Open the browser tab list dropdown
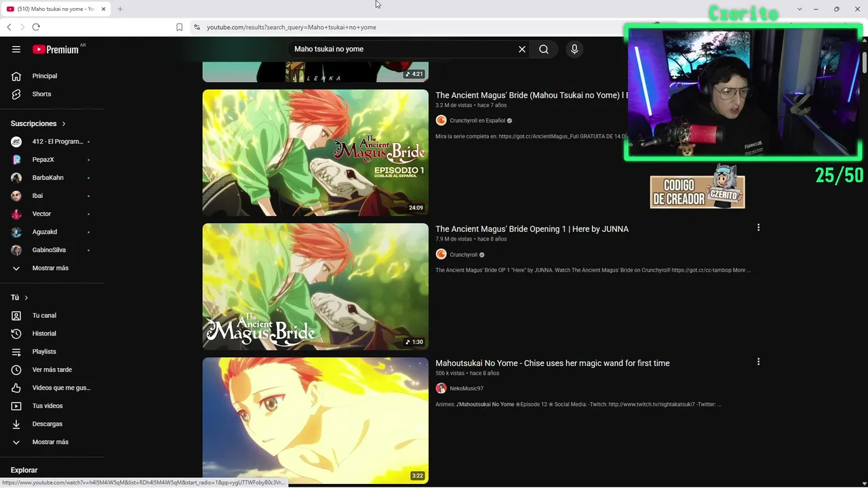868x488 pixels. coord(800,9)
